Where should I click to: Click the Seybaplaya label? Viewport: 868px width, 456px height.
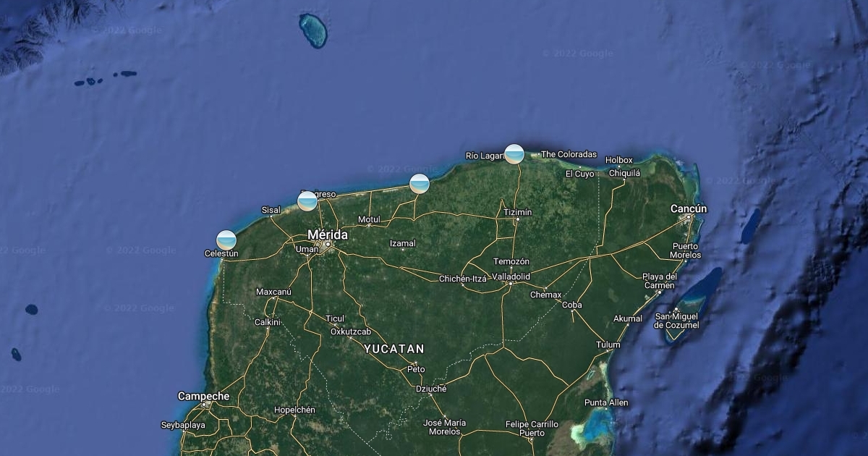tap(183, 425)
